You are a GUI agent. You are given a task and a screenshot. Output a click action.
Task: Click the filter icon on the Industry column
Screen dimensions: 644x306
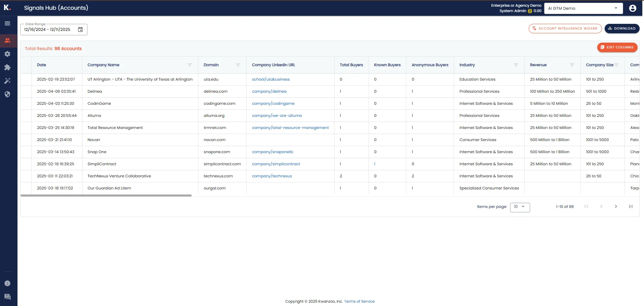517,65
